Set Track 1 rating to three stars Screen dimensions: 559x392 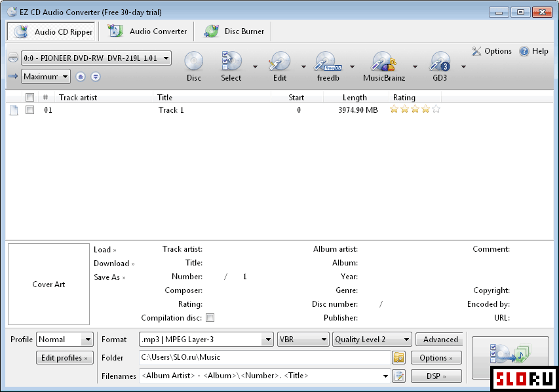click(415, 109)
